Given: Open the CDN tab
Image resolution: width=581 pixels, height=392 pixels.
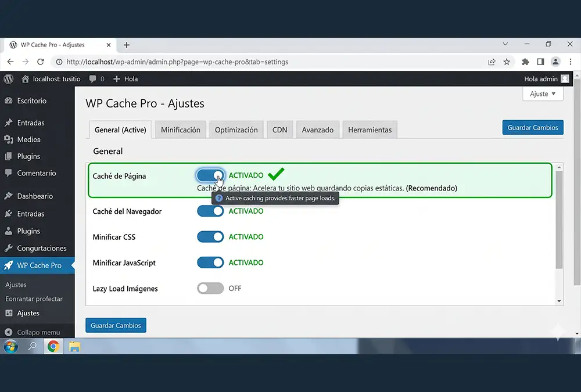Looking at the screenshot, I should coord(280,130).
